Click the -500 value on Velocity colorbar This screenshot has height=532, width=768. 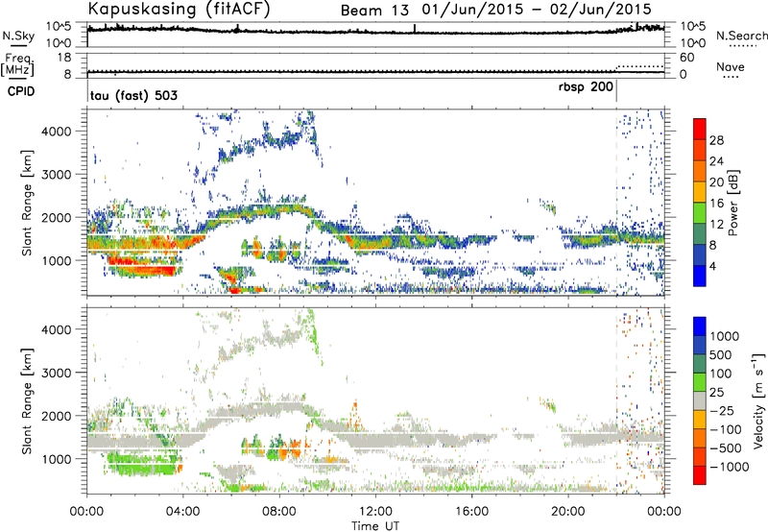click(726, 448)
